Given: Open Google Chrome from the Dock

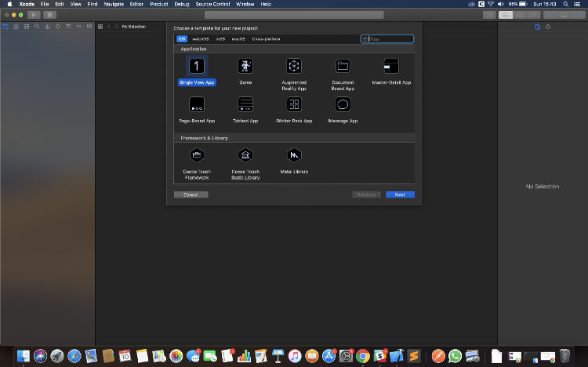Looking at the screenshot, I should click(x=363, y=356).
